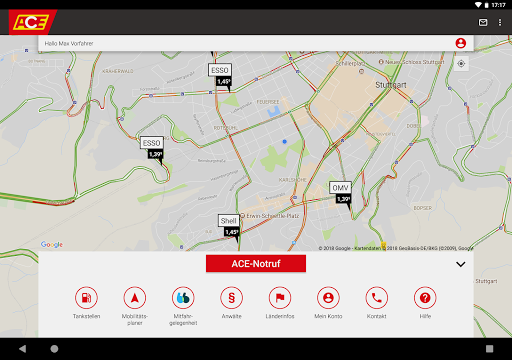Click the red ACE-Notruf button
Image resolution: width=512 pixels, height=360 pixels.
[256, 264]
